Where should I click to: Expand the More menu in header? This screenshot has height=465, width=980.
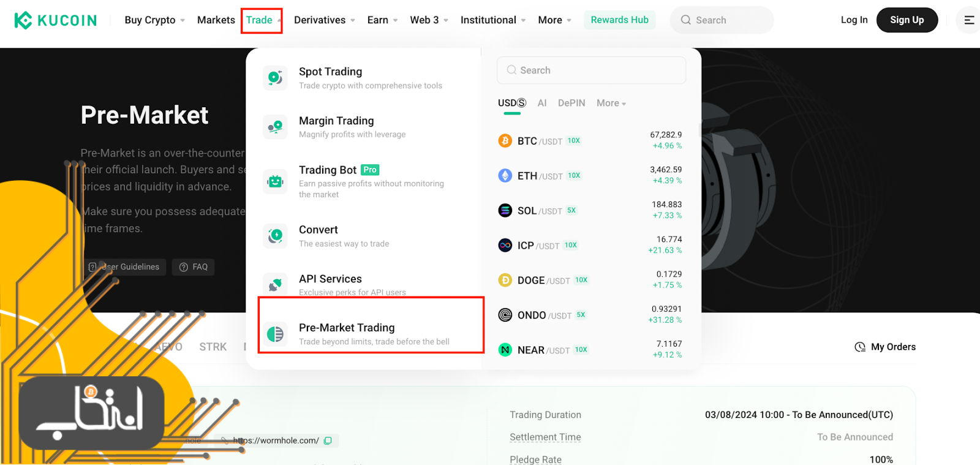554,20
